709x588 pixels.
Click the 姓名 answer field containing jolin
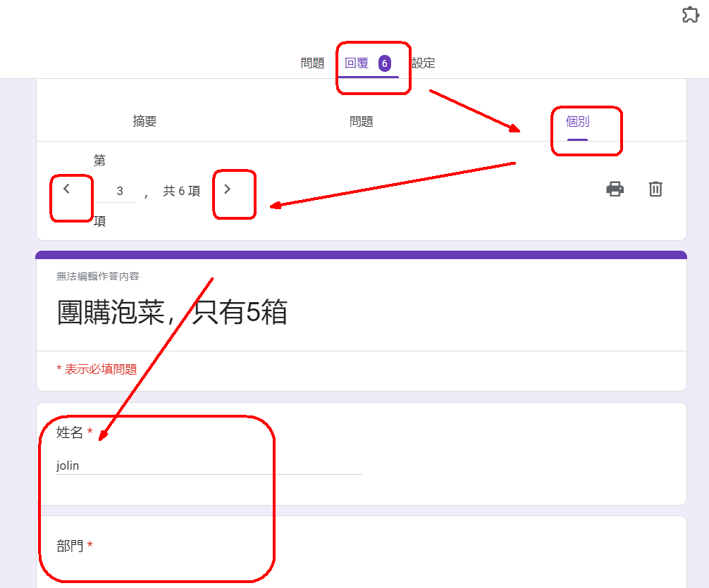pyautogui.click(x=209, y=465)
